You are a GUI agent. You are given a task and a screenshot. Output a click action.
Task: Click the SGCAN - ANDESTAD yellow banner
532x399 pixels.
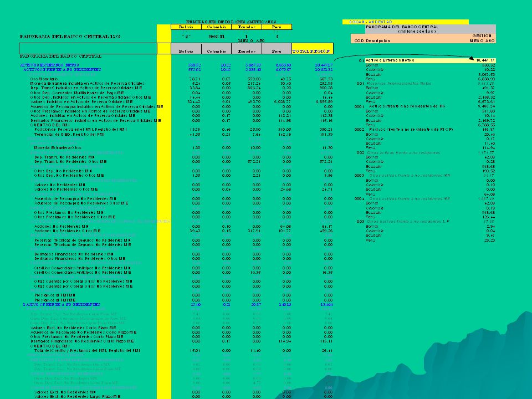pyautogui.click(x=406, y=22)
